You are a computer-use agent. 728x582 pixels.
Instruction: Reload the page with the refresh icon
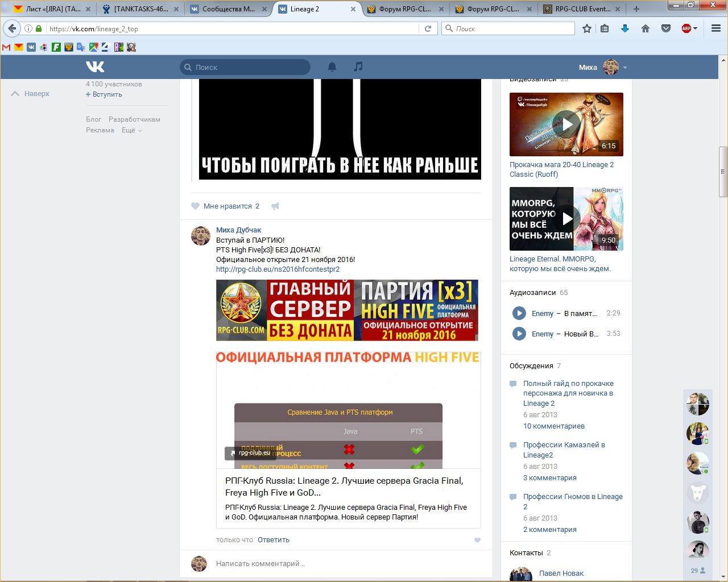[x=428, y=28]
